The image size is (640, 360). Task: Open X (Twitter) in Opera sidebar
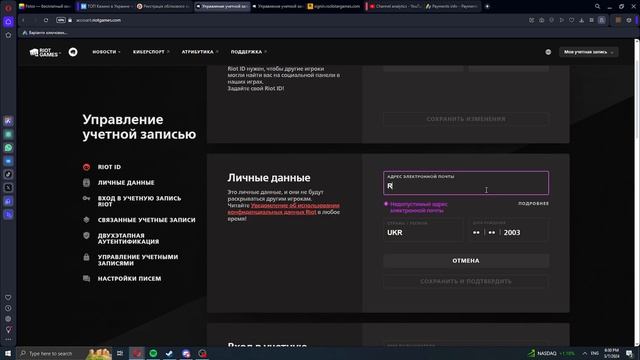[8, 188]
